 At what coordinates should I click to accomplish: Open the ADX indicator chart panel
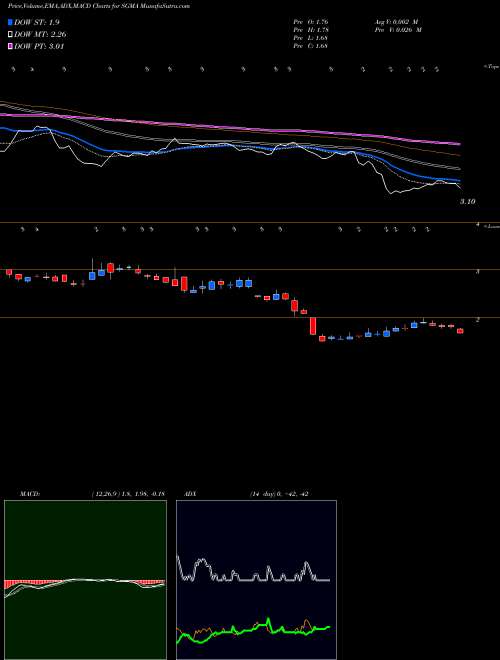[x=256, y=580]
